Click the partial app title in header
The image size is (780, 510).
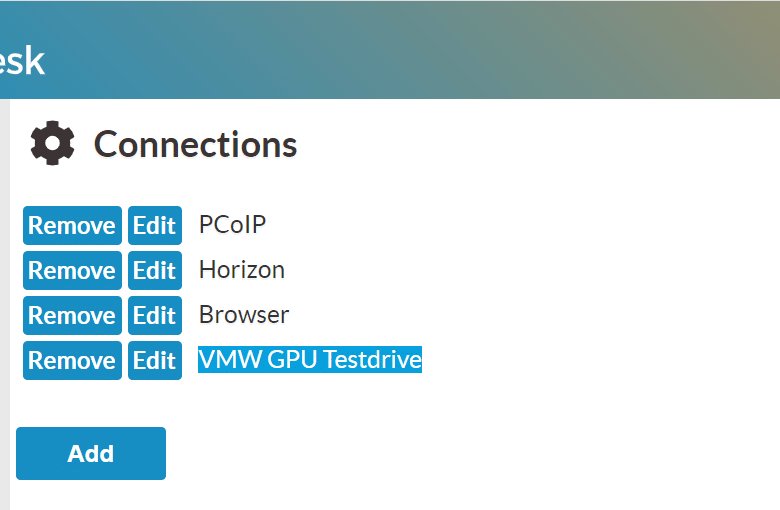click(22, 61)
